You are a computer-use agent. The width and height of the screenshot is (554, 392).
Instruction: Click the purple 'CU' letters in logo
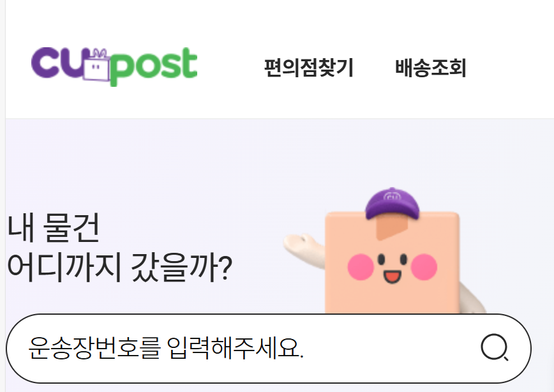pos(57,63)
